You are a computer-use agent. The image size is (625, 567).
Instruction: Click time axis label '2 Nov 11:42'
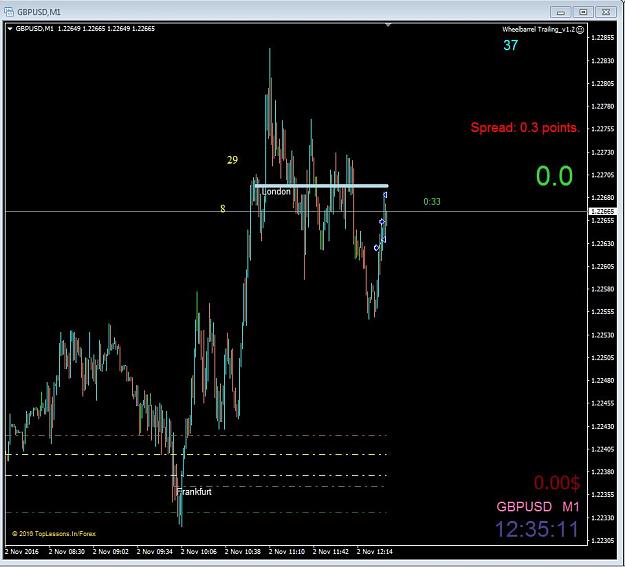click(331, 552)
